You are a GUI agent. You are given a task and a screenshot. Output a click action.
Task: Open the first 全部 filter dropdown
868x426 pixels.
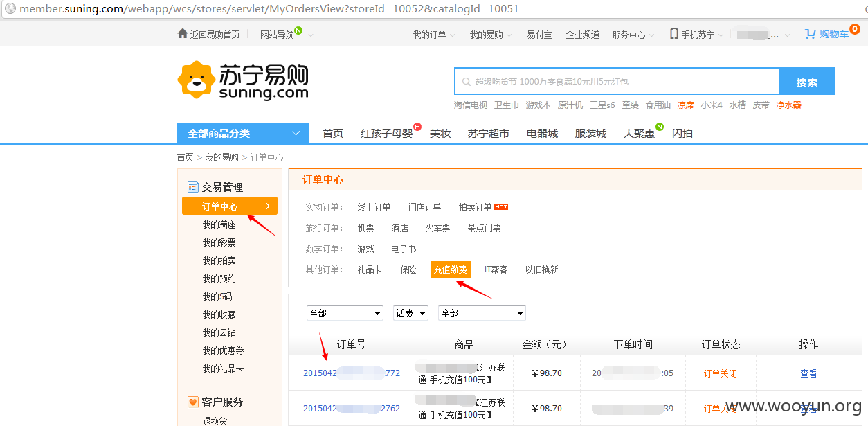click(345, 313)
